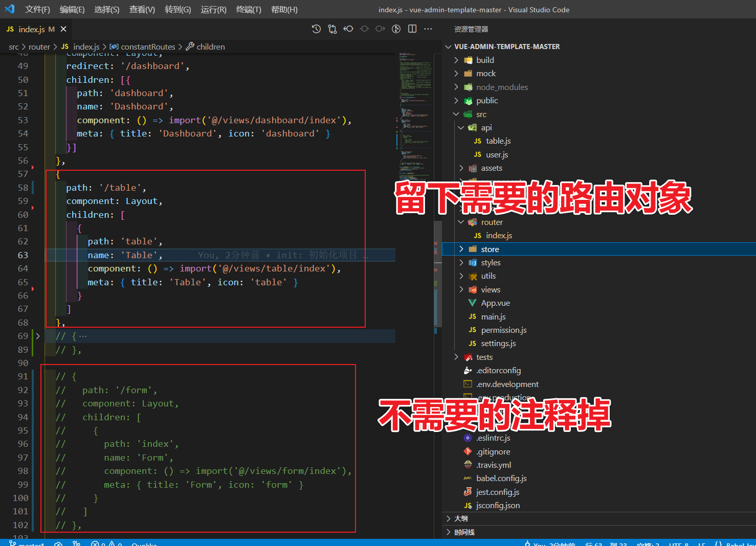
Task: Click the VS Code logo icon
Action: click(9, 9)
